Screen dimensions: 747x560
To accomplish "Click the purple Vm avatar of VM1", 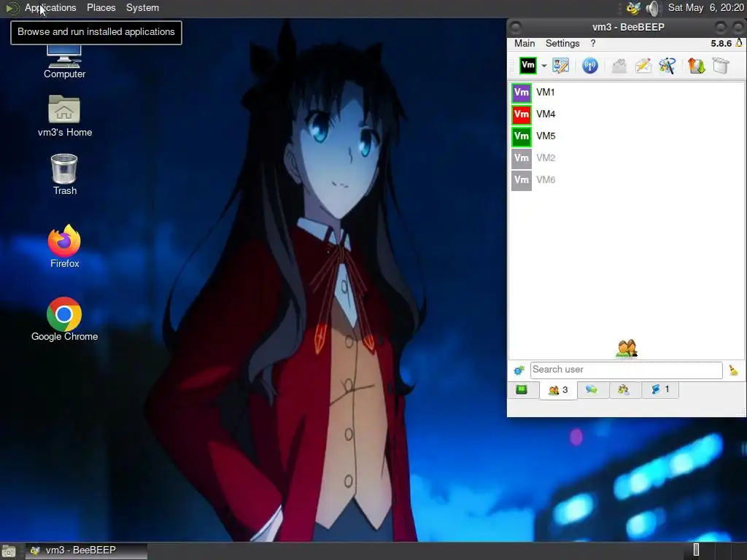I will click(521, 93).
